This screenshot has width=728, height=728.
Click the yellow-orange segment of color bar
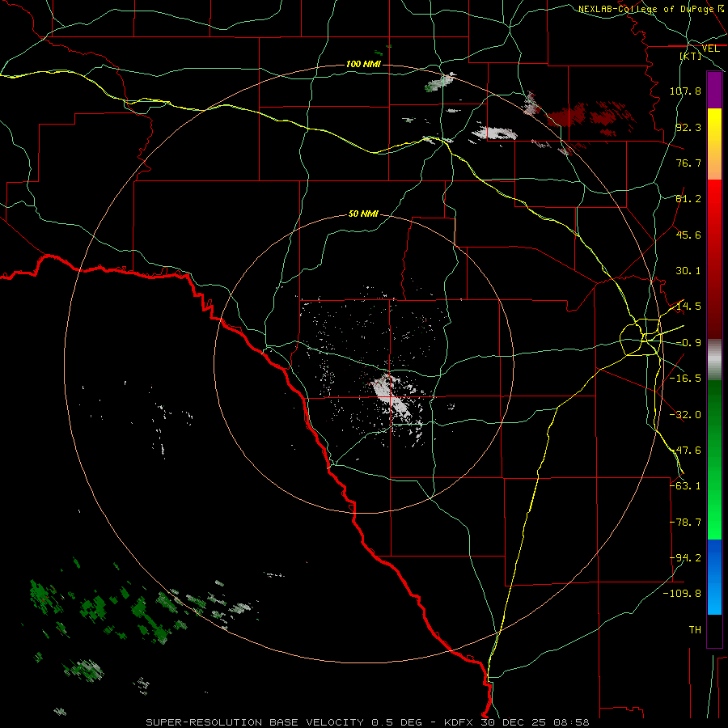714,144
